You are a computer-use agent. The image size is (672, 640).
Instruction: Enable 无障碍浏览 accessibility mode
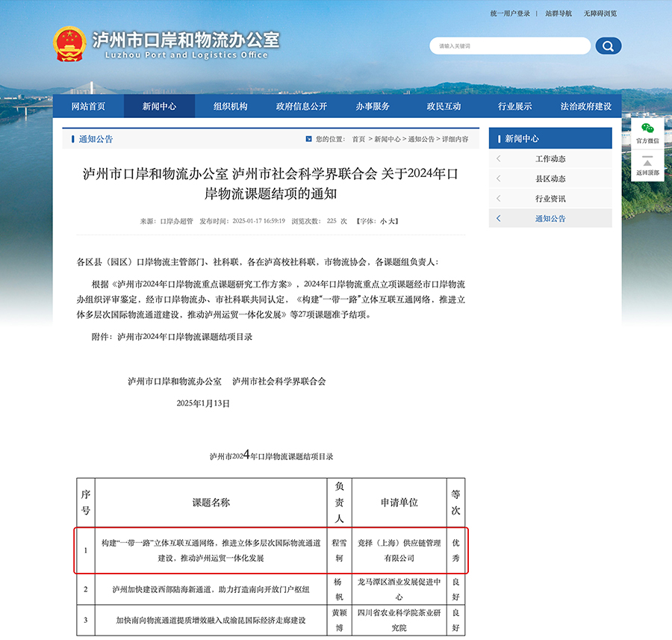(600, 13)
